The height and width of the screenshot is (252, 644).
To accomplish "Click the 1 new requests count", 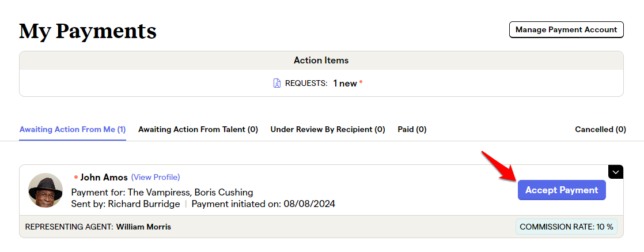I will 345,84.
